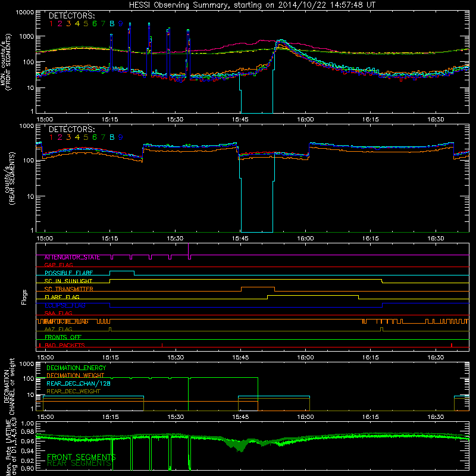476x476 pixels.
Task: Click detector 1 in the front segments legend
Action: tap(51, 24)
